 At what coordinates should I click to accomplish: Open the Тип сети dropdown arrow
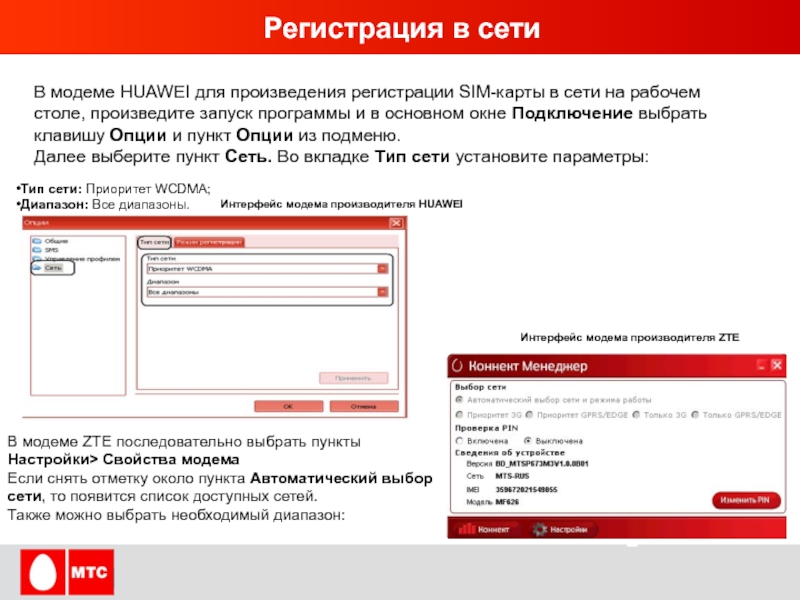coord(382,269)
